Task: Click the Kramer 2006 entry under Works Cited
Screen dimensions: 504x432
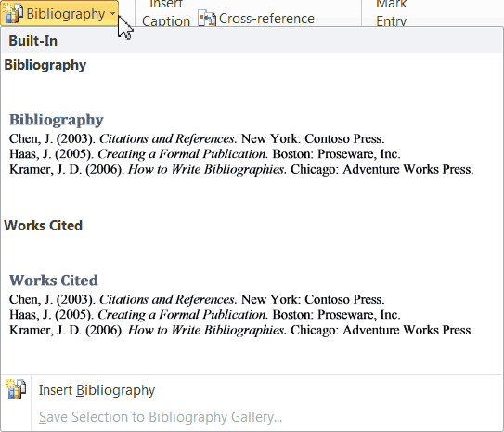Action: [241, 330]
